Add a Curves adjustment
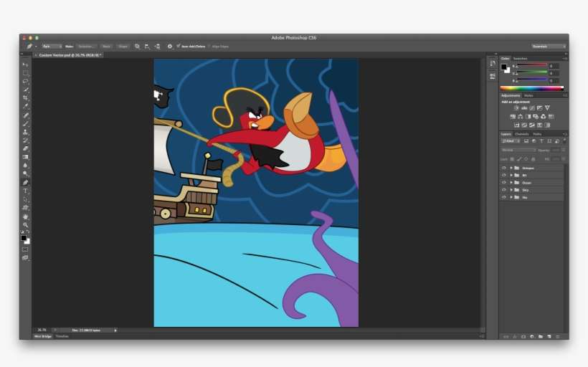This screenshot has width=588, height=367. coord(532,108)
